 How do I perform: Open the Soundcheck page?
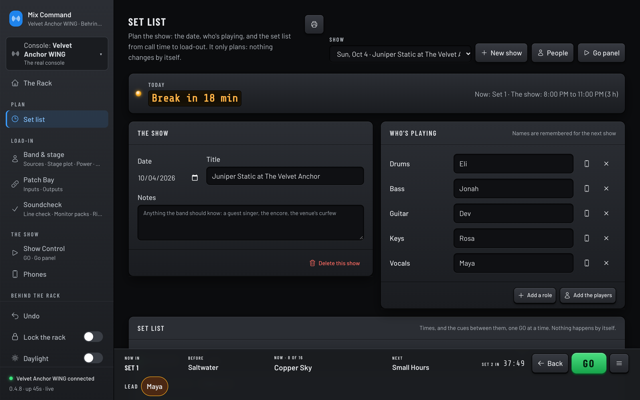(57, 209)
